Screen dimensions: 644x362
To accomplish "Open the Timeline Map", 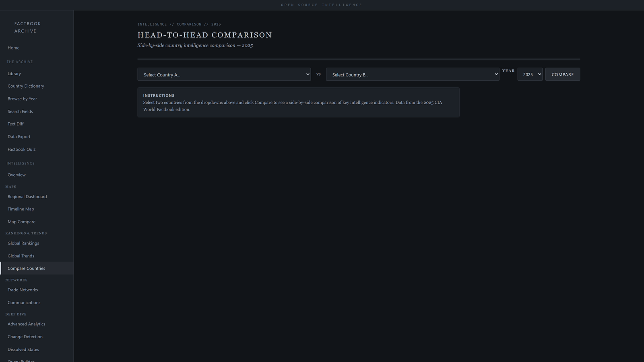I will point(21,209).
